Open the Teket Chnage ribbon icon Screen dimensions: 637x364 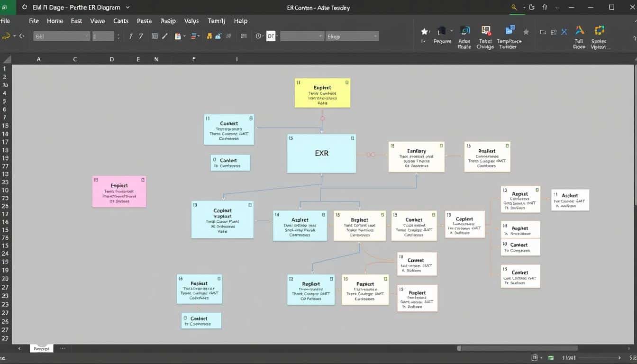486,31
